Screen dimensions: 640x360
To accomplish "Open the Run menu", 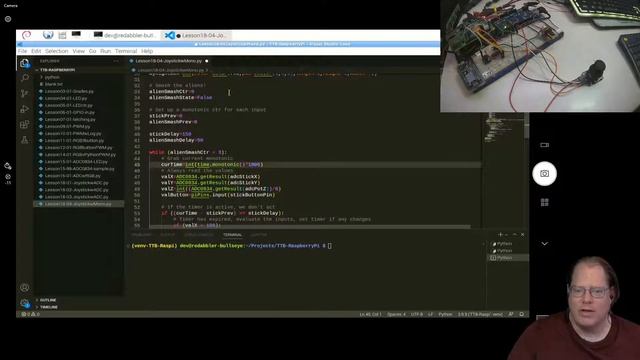I will click(105, 51).
